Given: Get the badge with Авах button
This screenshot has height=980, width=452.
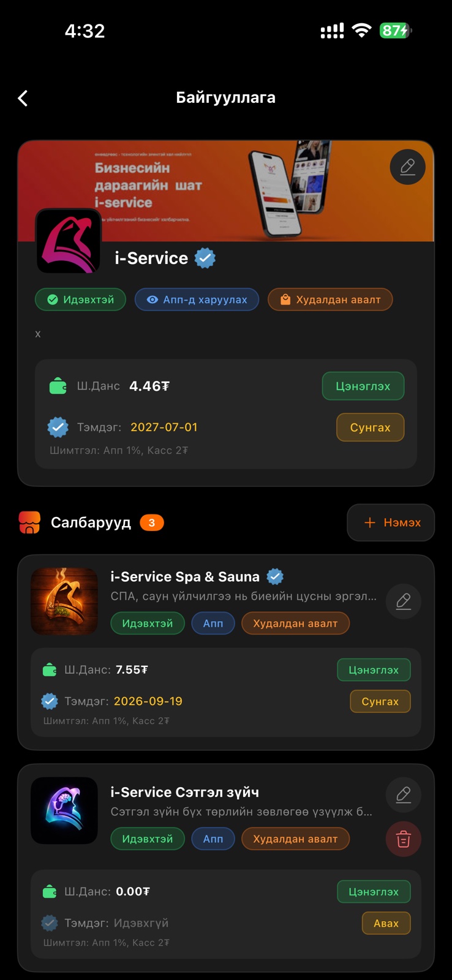Looking at the screenshot, I should tap(386, 923).
